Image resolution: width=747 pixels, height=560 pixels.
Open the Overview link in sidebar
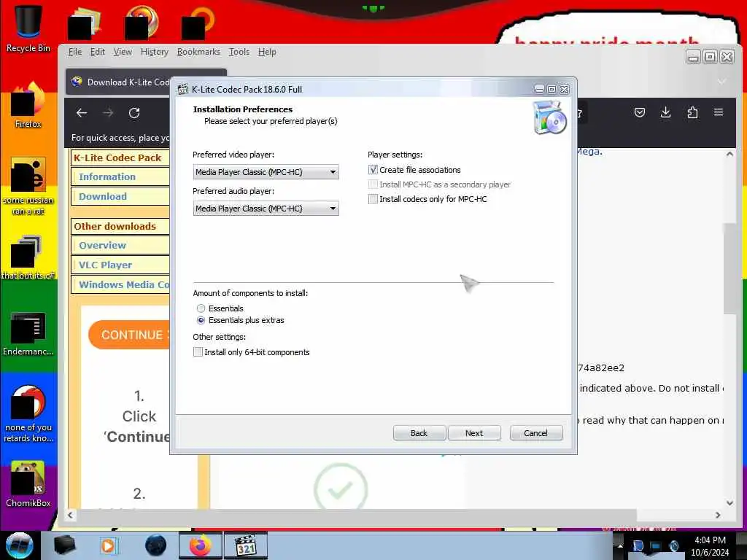tap(102, 245)
